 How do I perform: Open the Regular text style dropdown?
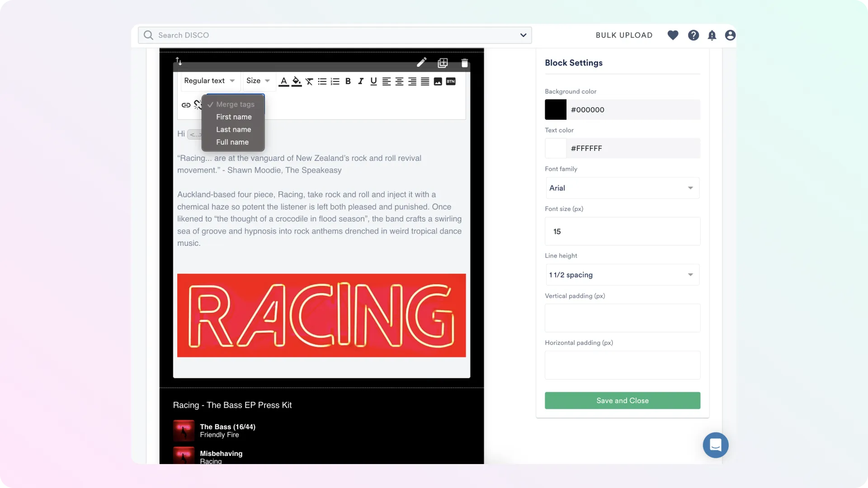[209, 81]
